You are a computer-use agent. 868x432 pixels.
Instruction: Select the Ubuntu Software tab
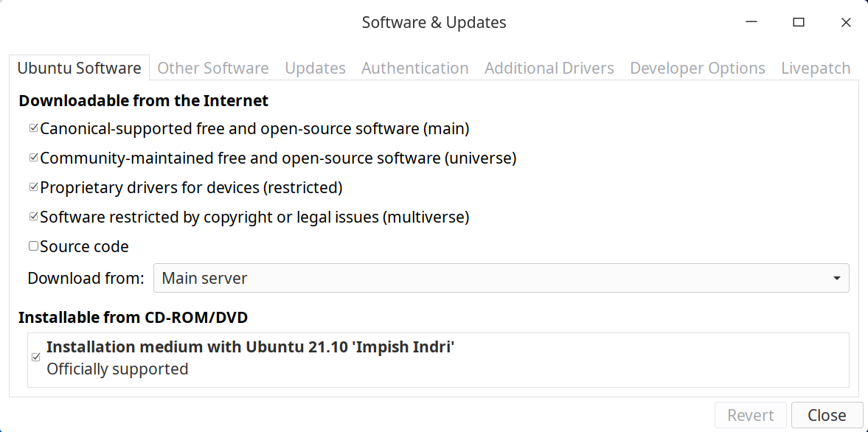(79, 68)
